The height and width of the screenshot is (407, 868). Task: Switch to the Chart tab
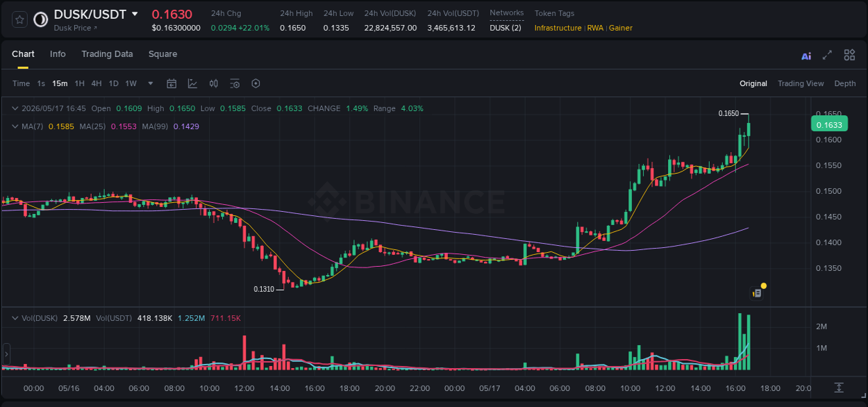click(x=23, y=54)
